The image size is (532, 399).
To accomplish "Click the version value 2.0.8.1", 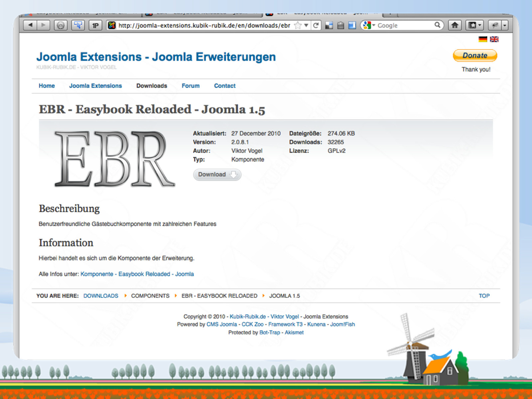I will 240,142.
